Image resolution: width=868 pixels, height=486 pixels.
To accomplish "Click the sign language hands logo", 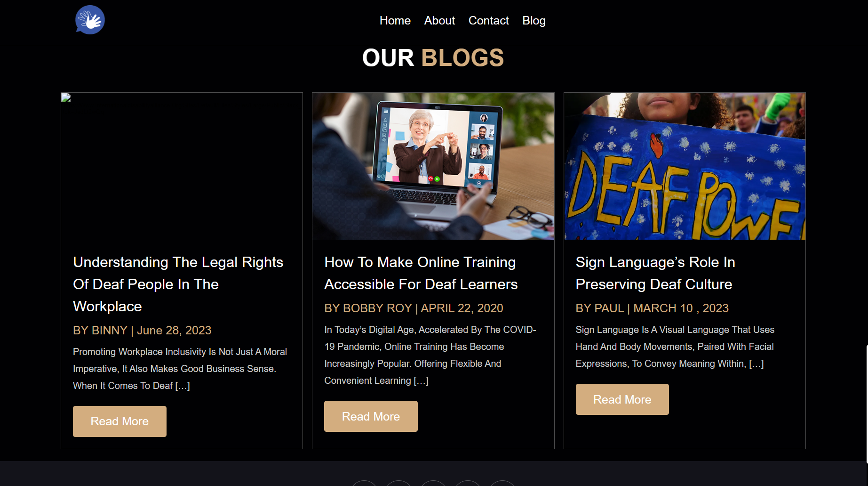I will [90, 20].
